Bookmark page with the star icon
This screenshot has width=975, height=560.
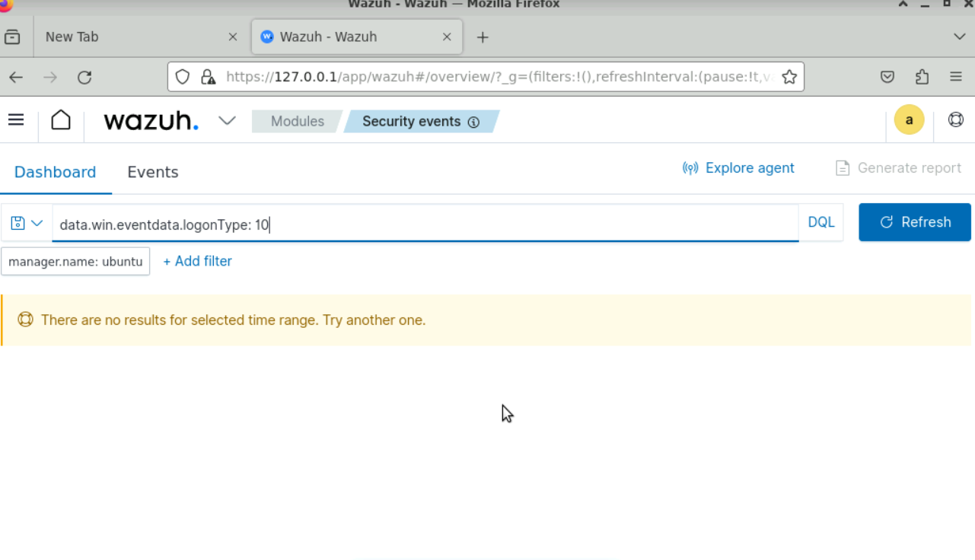click(x=789, y=77)
